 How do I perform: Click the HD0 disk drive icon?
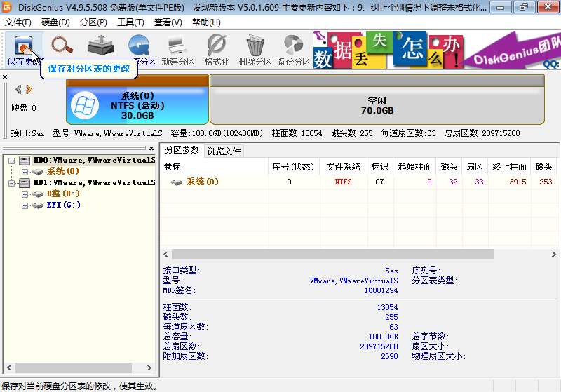coord(25,160)
